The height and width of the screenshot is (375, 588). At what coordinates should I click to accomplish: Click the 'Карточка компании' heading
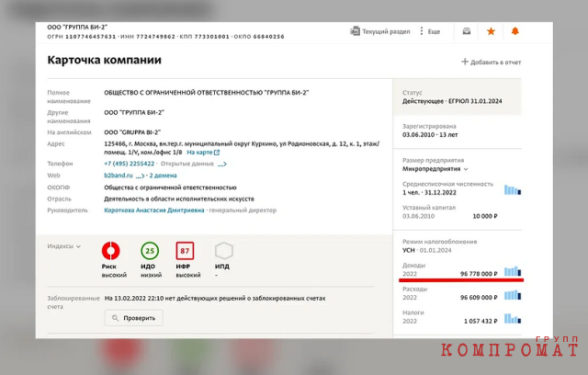[x=104, y=60]
